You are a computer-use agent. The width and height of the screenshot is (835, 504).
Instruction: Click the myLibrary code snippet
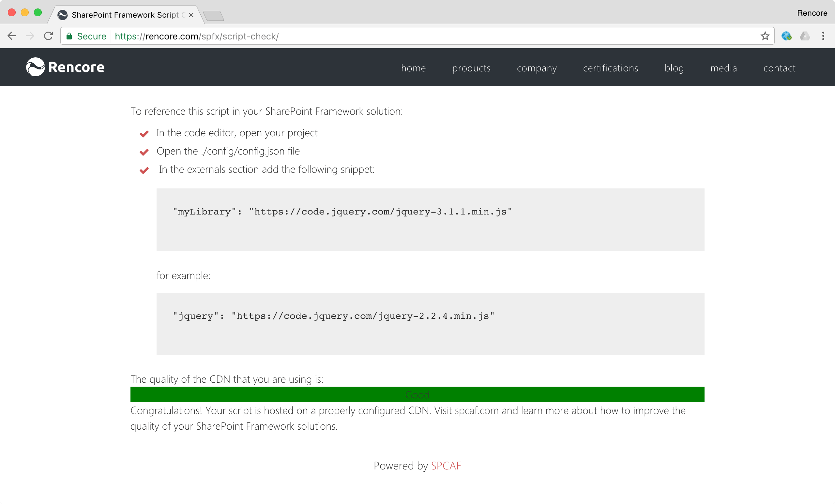[x=430, y=220]
